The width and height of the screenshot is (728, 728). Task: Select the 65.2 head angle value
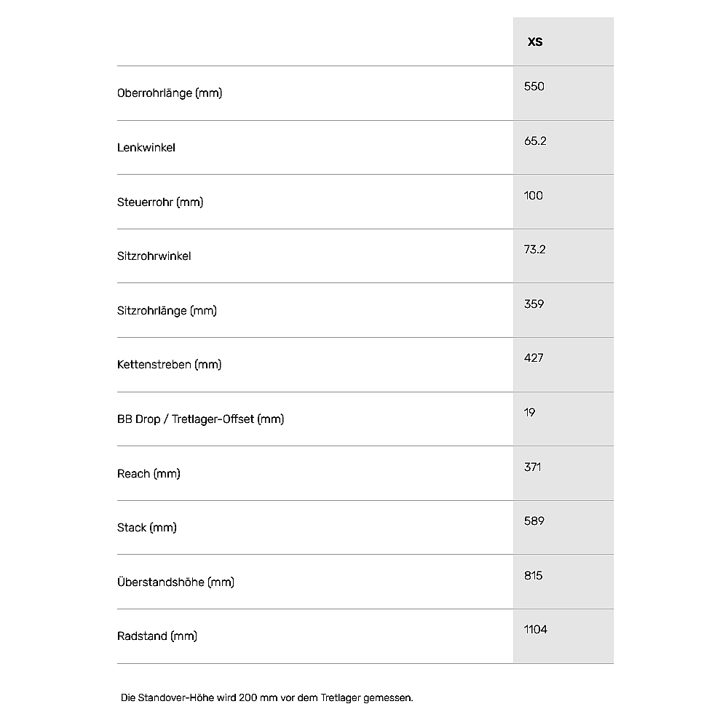coord(535,141)
